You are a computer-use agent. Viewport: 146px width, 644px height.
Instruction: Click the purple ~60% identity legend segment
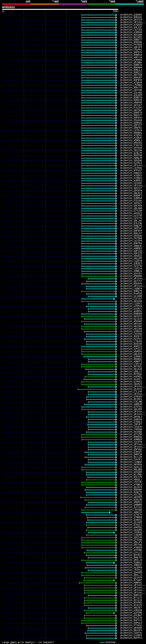(x=73, y=4)
